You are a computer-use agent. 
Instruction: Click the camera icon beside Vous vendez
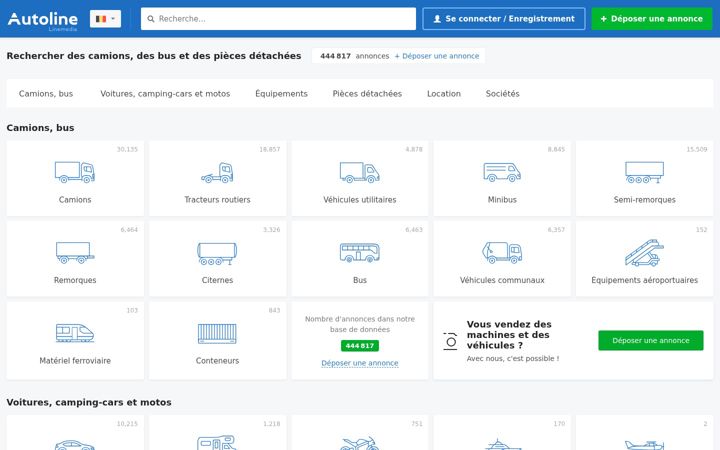(x=450, y=342)
